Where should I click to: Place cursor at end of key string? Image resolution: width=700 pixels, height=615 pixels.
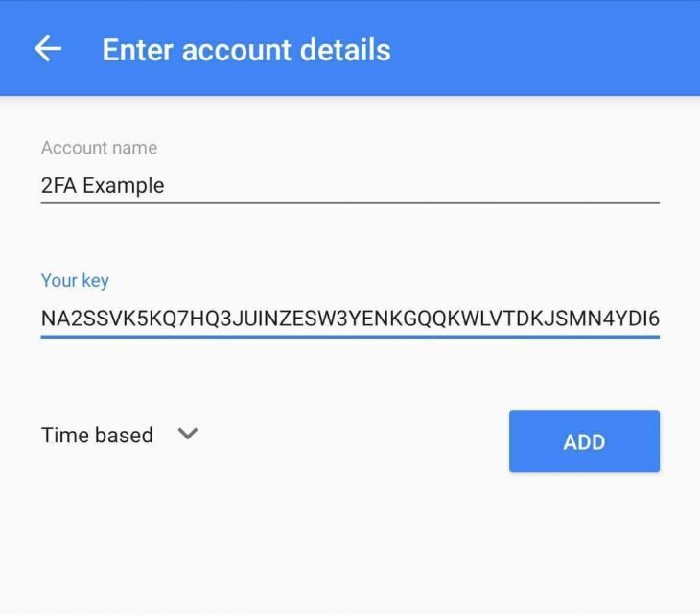(x=659, y=318)
